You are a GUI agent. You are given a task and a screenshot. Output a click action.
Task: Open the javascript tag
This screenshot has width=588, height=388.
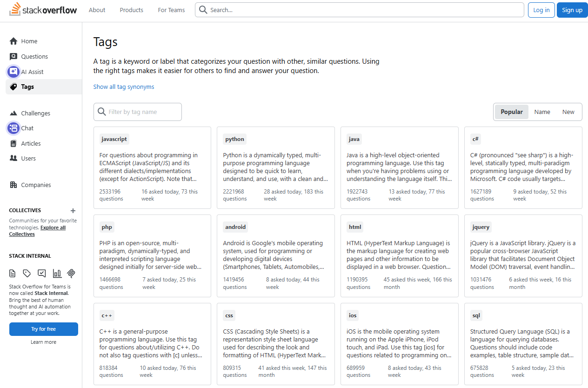coord(114,139)
